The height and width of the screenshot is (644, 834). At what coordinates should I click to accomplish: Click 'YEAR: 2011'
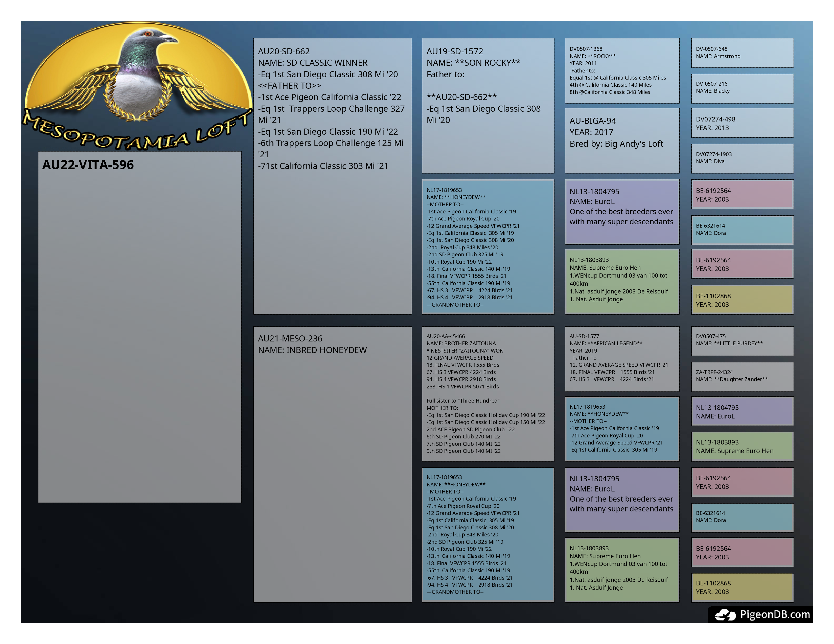(583, 64)
